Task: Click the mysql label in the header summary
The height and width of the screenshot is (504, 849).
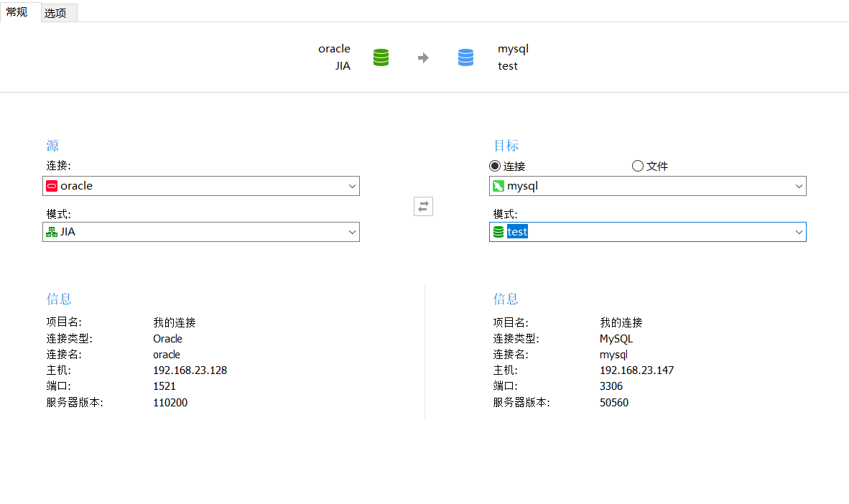Action: tap(514, 50)
